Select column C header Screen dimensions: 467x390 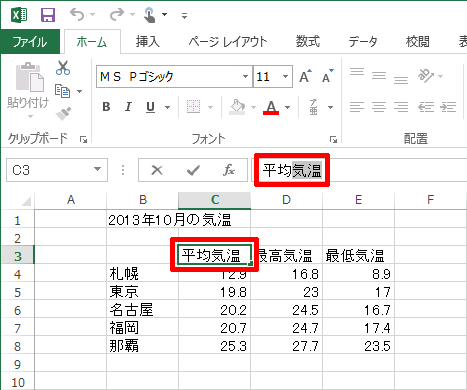(215, 200)
